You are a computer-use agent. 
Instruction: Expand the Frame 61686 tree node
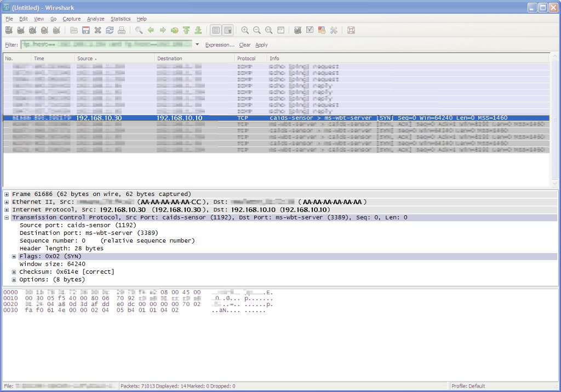pyautogui.click(x=7, y=194)
